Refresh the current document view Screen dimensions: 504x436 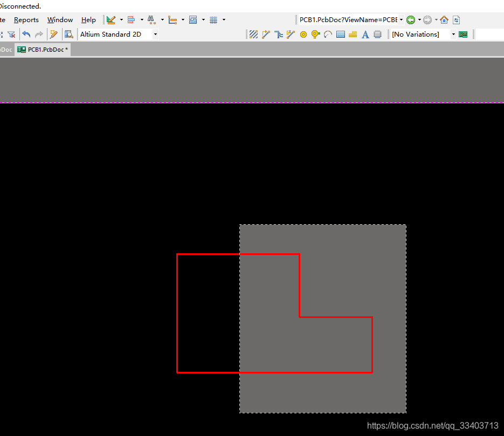pyautogui.click(x=457, y=20)
